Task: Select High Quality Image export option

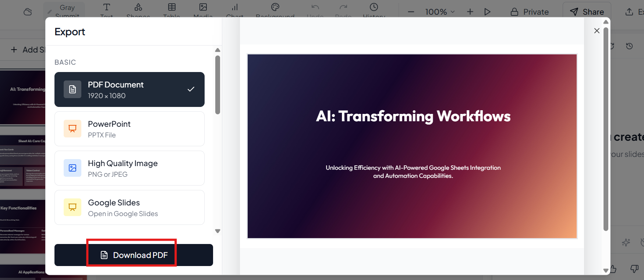Action: (x=130, y=168)
